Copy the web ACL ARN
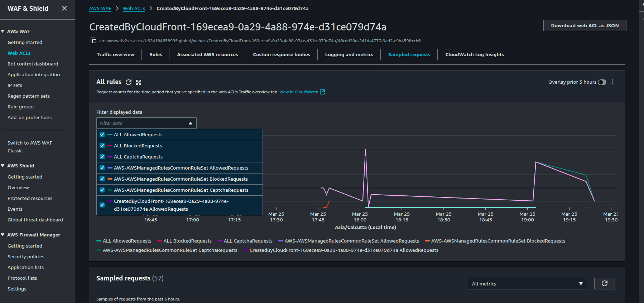 pos(93,40)
